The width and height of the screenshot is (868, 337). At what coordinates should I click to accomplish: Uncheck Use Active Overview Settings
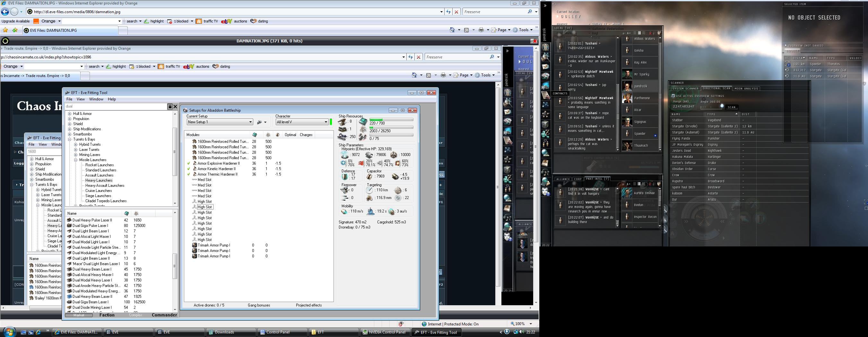673,96
